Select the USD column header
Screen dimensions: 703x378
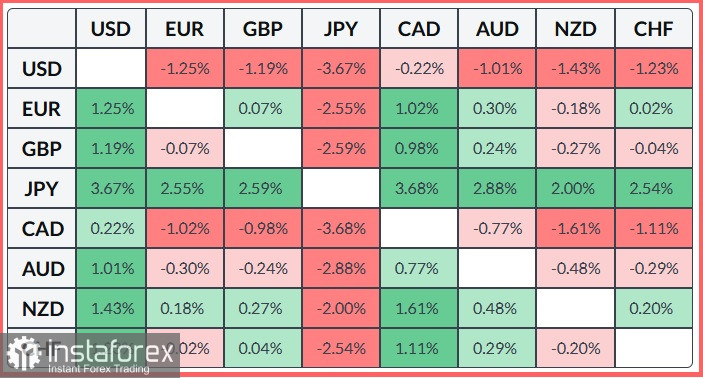point(111,29)
